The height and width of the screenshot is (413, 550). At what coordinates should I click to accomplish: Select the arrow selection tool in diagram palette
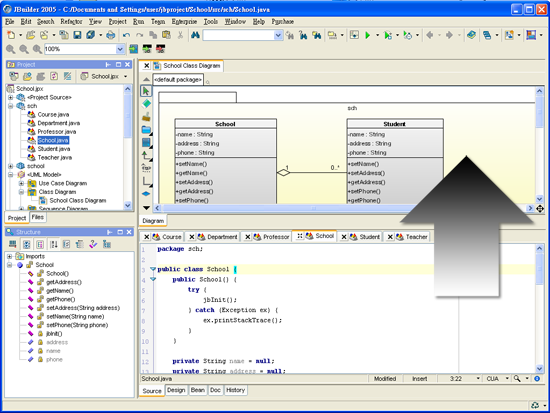[x=146, y=91]
